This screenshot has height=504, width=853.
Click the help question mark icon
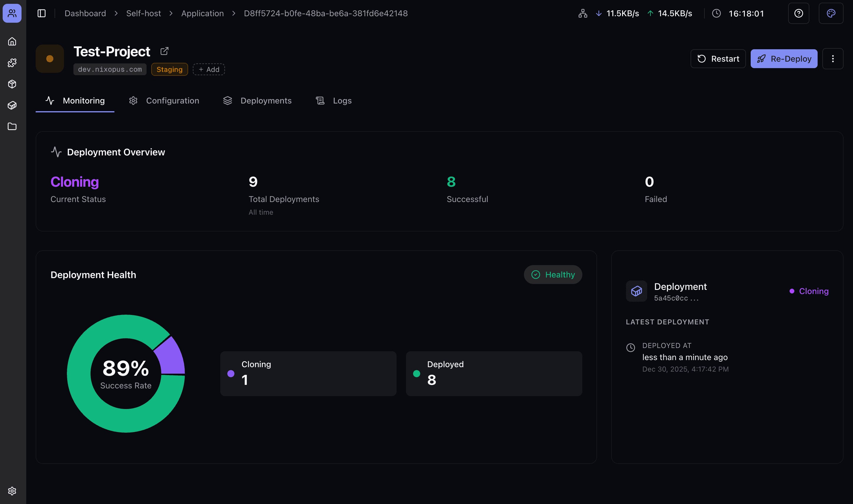798,13
